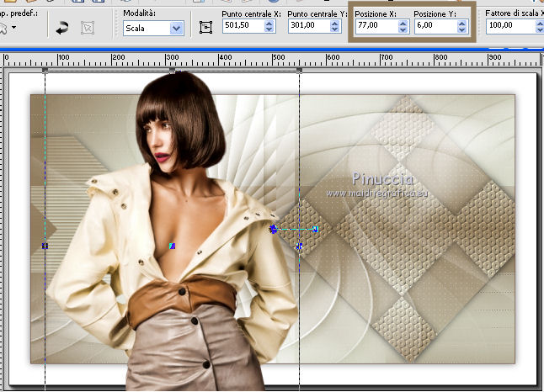Click the top-left corner selection handle
This screenshot has height=392, width=544.
(x=45, y=71)
